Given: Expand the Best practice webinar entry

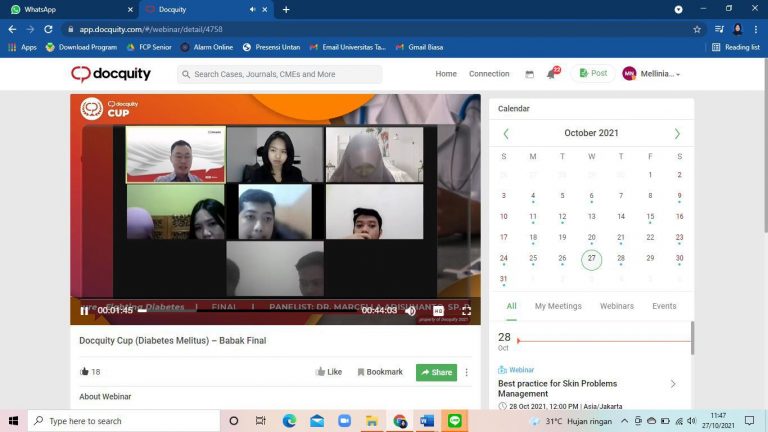Looking at the screenshot, I should tap(673, 384).
